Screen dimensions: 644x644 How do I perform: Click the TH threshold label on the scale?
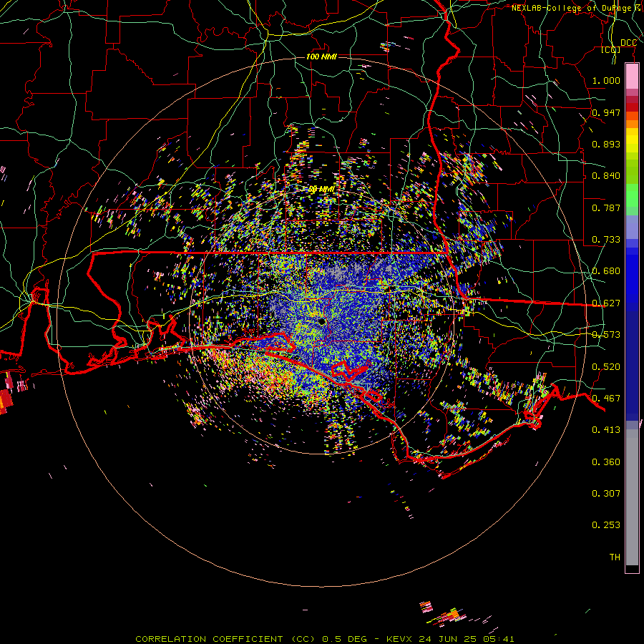615,557
